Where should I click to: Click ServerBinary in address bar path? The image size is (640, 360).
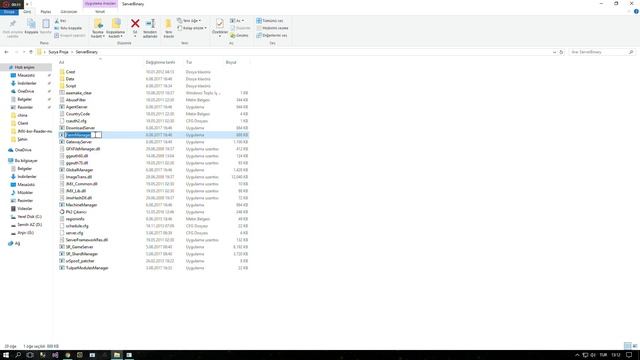tap(87, 52)
